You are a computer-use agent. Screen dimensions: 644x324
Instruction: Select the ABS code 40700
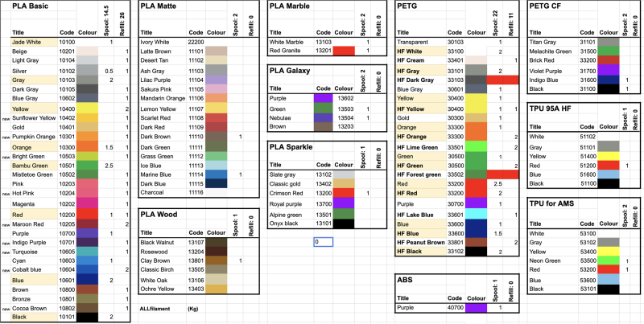tap(456, 308)
